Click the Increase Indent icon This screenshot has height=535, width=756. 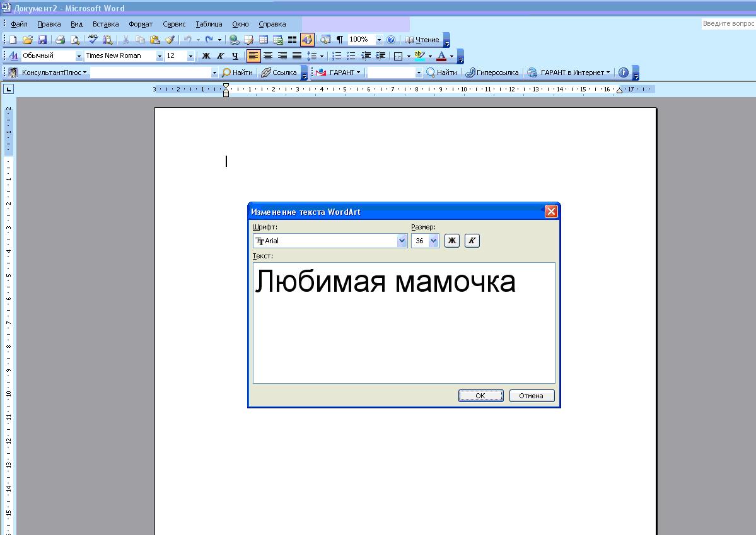tap(380, 56)
